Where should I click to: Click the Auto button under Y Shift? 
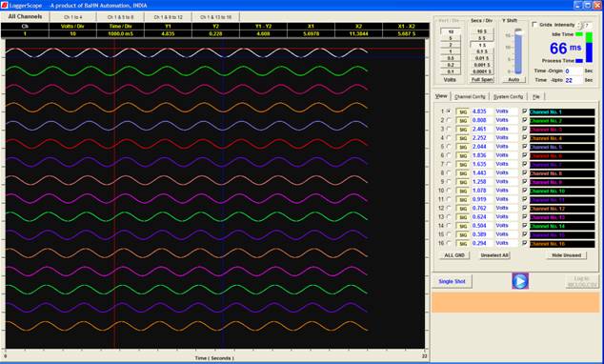coord(513,79)
